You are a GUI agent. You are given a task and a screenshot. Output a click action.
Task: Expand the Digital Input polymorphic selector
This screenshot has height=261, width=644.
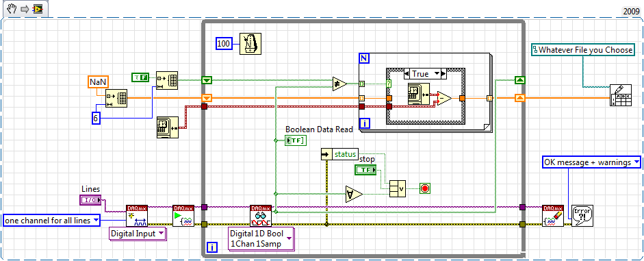[x=138, y=234]
